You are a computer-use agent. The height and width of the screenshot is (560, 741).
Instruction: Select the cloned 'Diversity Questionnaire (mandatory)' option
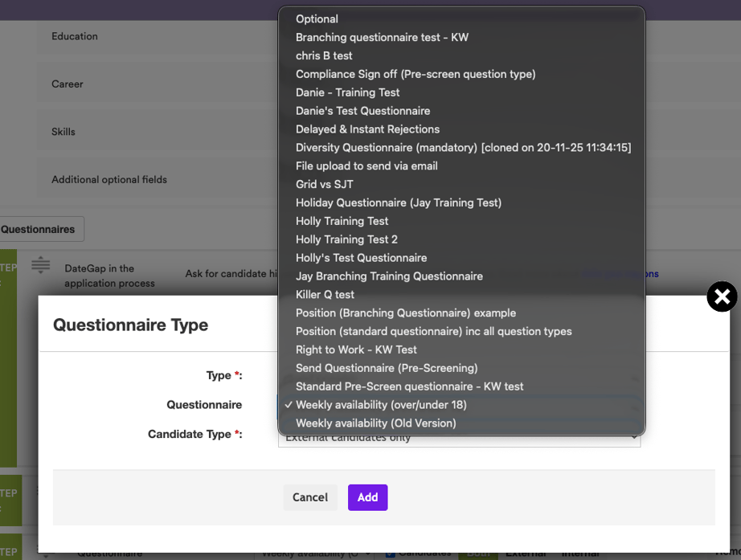tap(463, 148)
